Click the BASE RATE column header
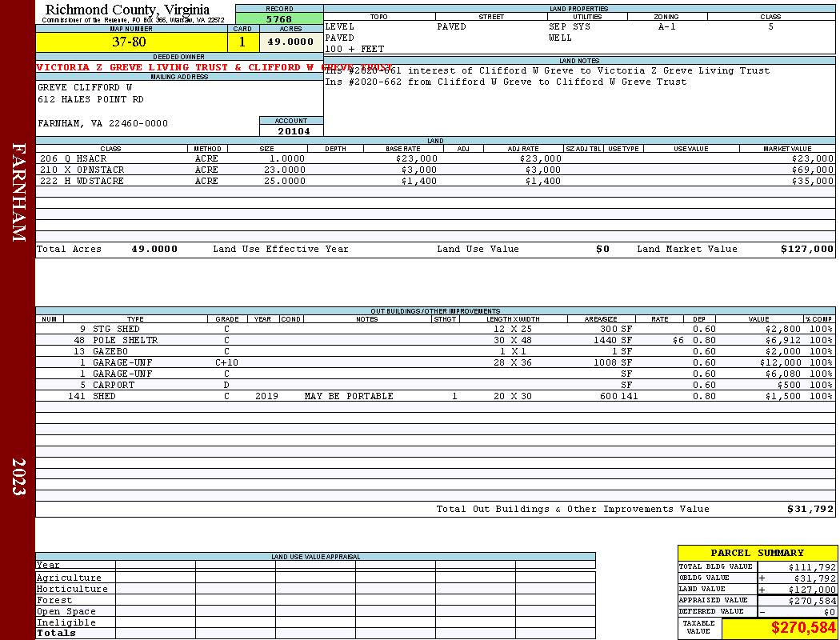840x640 pixels. (403, 149)
